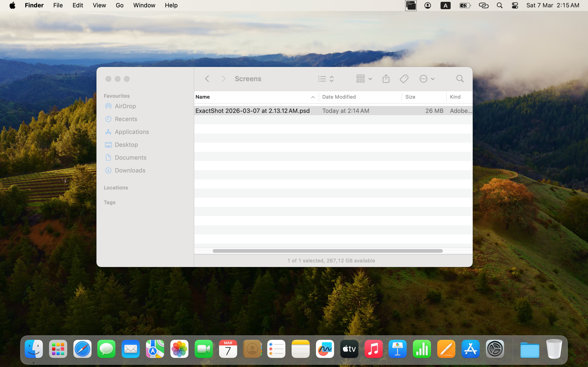Open AirDrop in the sidebar
The height and width of the screenshot is (367, 588).
tap(125, 106)
